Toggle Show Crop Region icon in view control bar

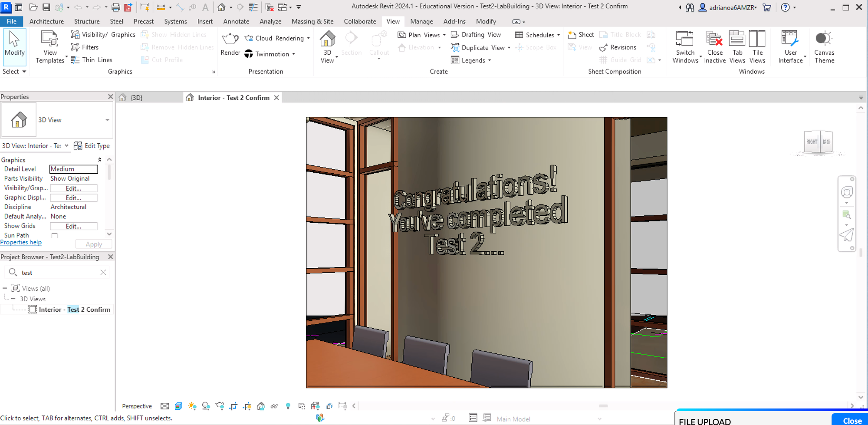[247, 406]
